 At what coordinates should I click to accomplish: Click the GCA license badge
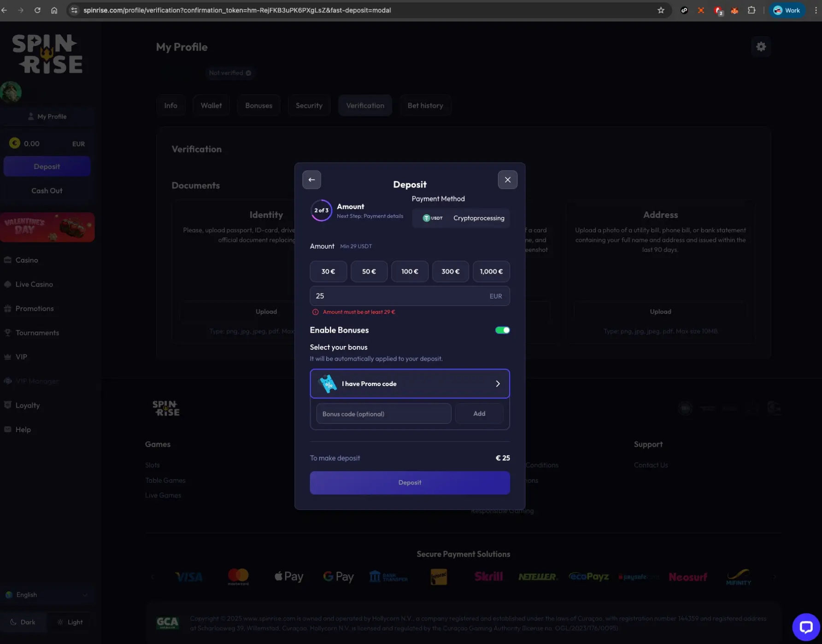tap(167, 623)
